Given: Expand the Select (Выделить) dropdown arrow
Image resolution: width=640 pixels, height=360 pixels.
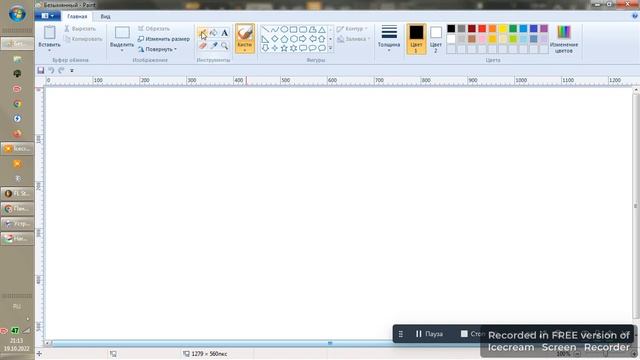Looking at the screenshot, I should click(x=122, y=50).
